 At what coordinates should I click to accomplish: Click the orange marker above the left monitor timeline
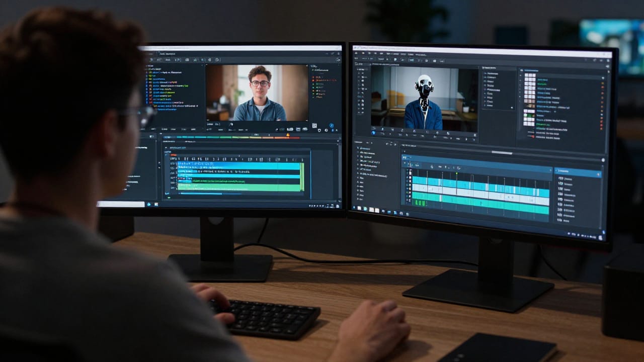coord(288,135)
